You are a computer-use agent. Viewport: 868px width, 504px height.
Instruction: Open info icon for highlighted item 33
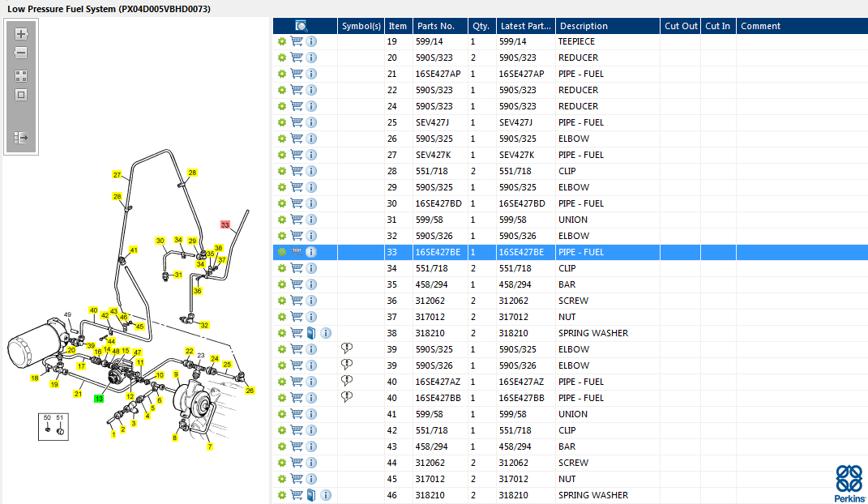[311, 252]
